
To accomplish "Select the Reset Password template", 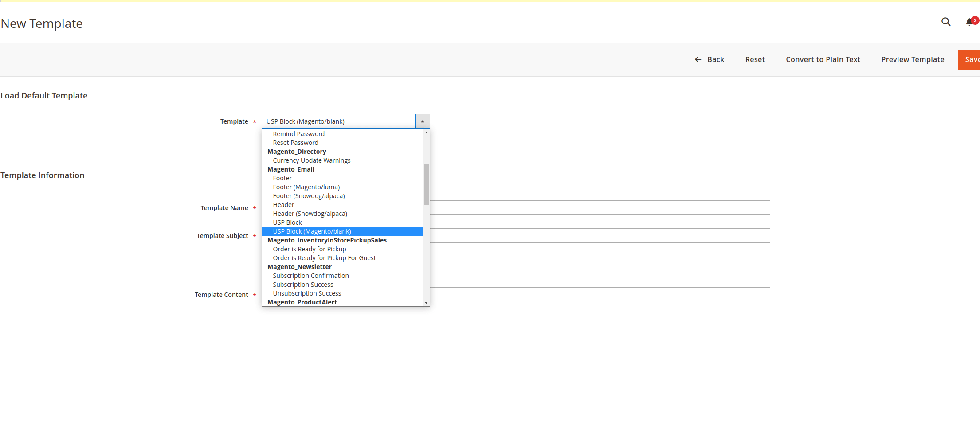I will [295, 142].
